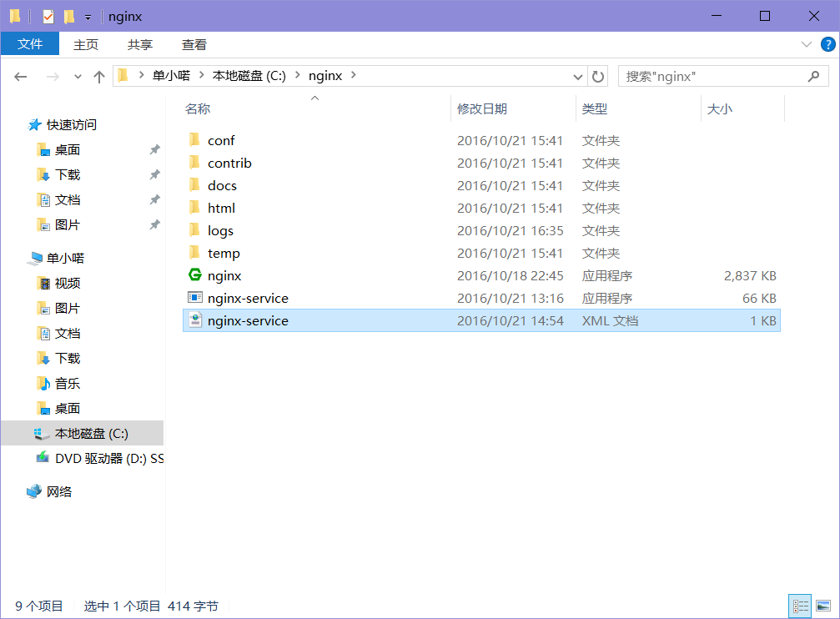Select 视频 in the navigation pane
Screen dimensions: 840x619
point(68,283)
